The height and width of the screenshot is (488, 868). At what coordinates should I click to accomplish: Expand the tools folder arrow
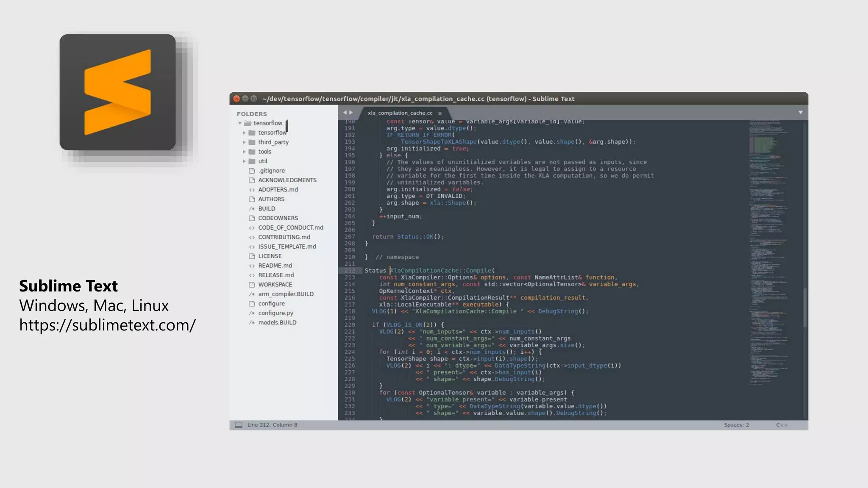[244, 152]
